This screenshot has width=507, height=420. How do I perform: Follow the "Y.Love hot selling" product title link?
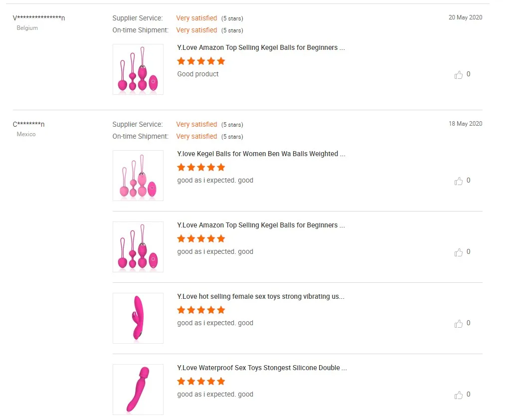(x=261, y=297)
